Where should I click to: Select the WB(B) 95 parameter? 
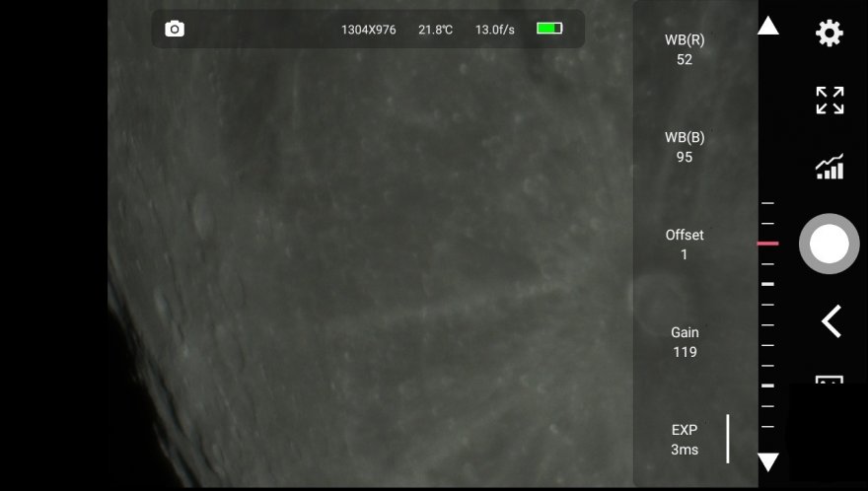point(685,147)
